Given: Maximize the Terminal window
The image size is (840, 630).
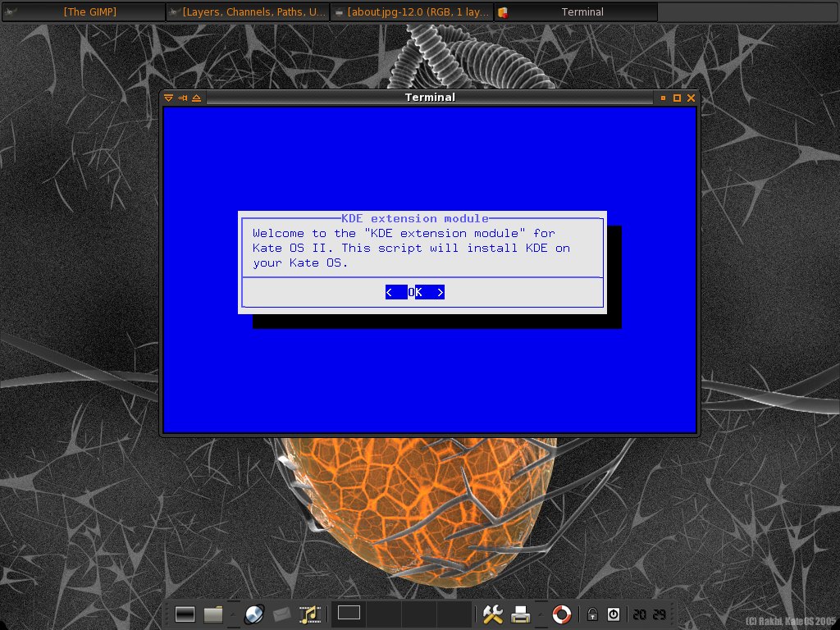Looking at the screenshot, I should 677,98.
